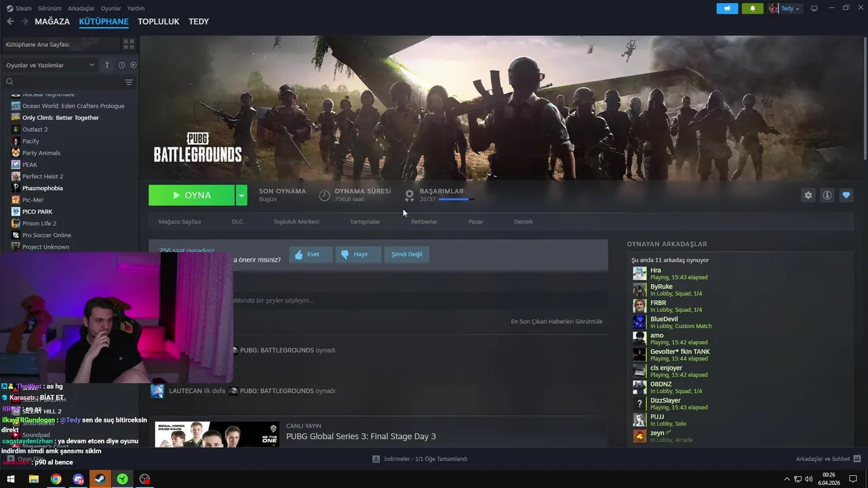Open the green notifications bell
Image resolution: width=868 pixels, height=488 pixels.
click(x=752, y=8)
